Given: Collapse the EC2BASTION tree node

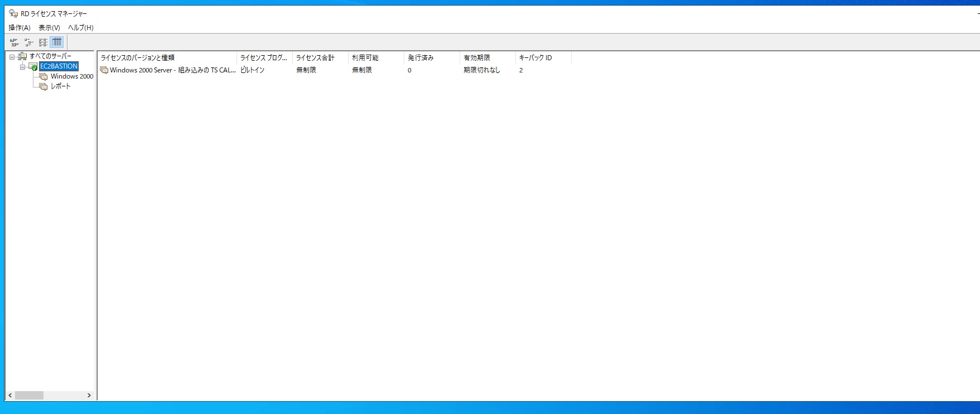Looking at the screenshot, I should point(22,67).
